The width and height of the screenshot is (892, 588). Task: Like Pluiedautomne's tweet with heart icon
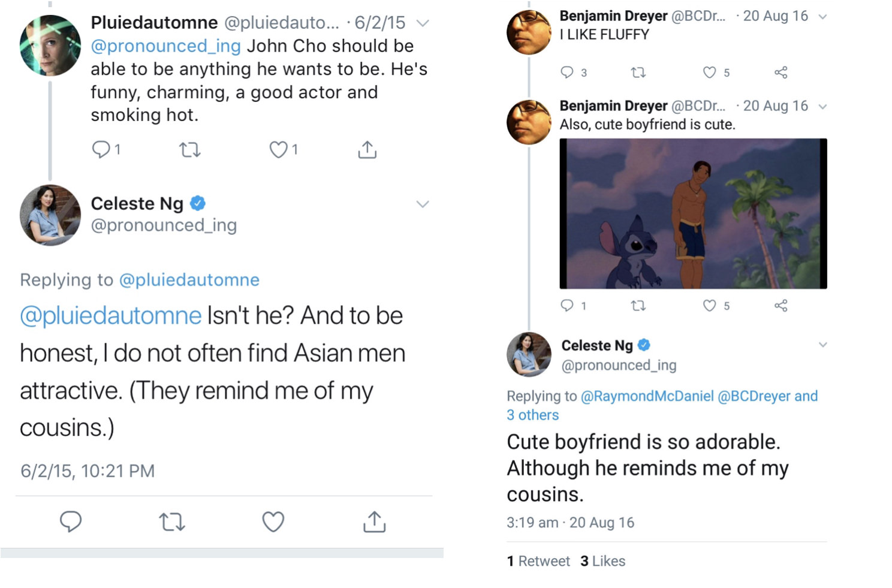[278, 149]
